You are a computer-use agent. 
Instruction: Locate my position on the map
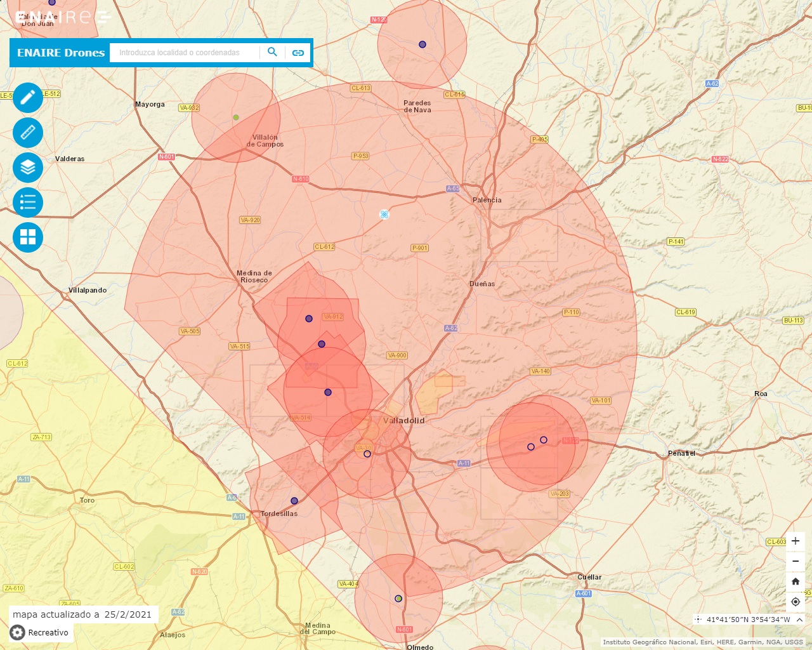pyautogui.click(x=796, y=602)
